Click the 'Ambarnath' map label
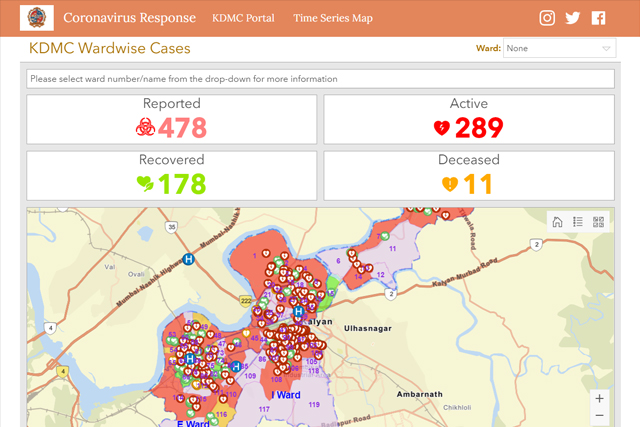This screenshot has height=427, width=640. (x=420, y=394)
